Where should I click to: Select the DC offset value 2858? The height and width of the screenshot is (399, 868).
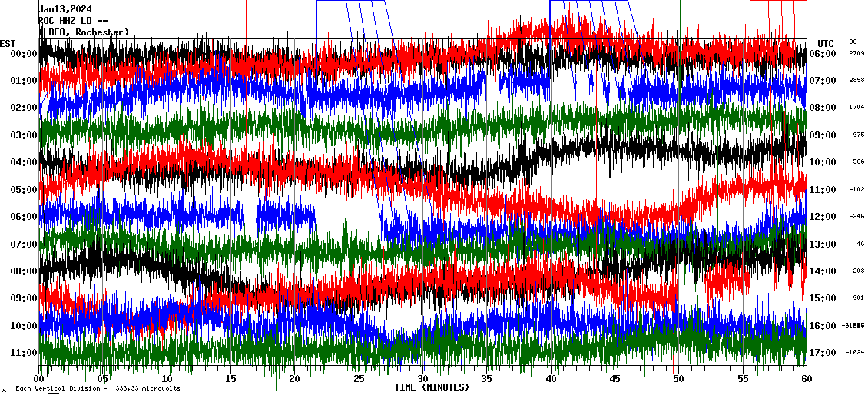click(x=856, y=81)
